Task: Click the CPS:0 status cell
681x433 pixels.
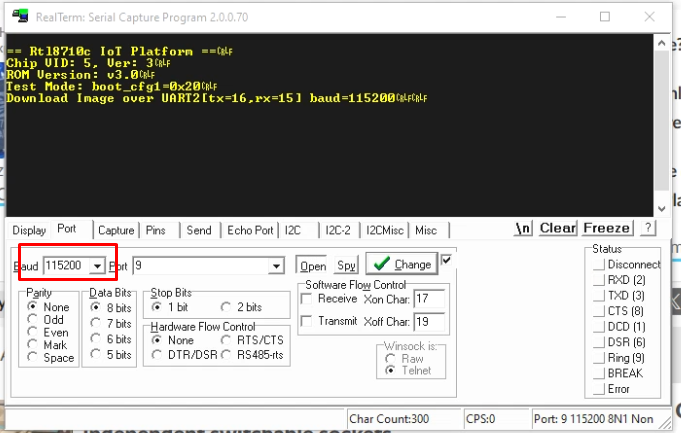Action: click(496, 419)
